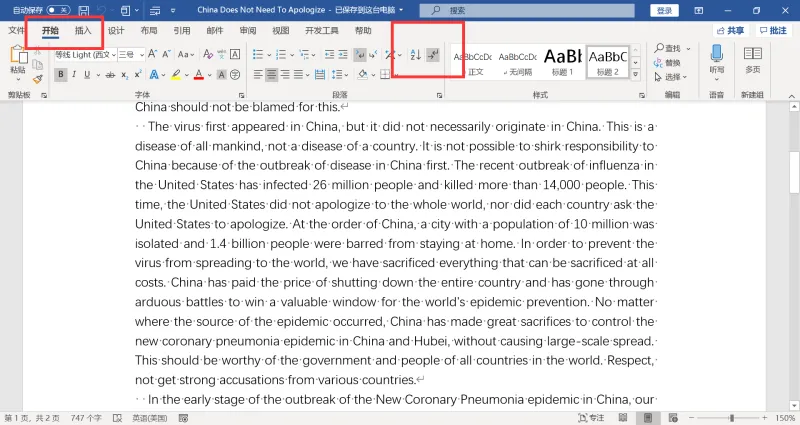Click the sort A-Z icon
Screen dimensions: 800x425
[x=416, y=54]
